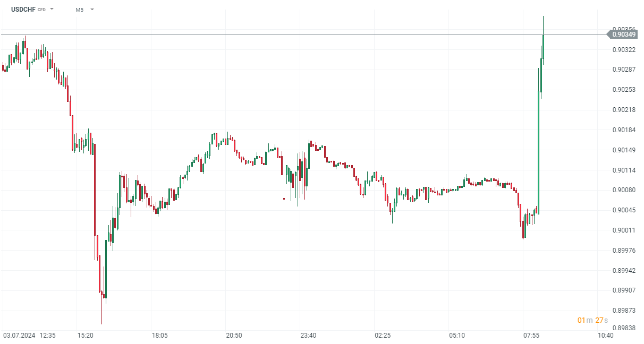Pick the 07:55 time axis label
Screen dimensions: 644x344
[x=531, y=336]
